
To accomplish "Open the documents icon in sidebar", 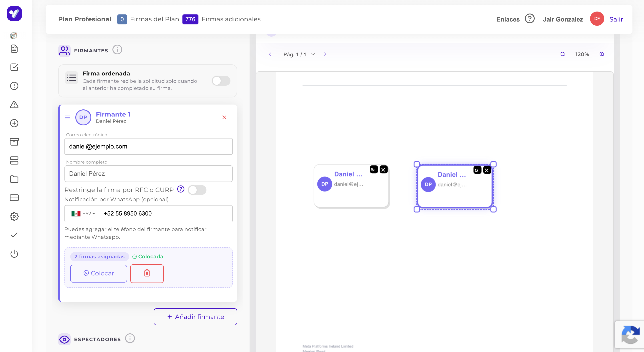I will tap(14, 49).
